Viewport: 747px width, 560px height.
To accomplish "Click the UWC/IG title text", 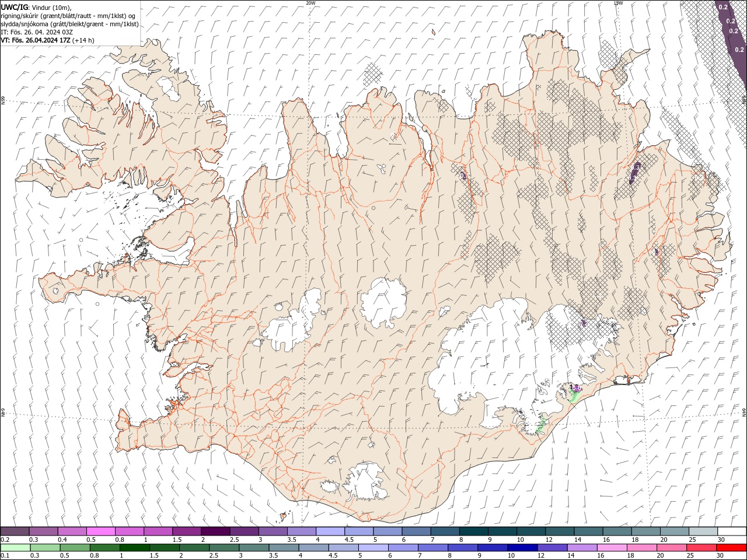I will (13, 6).
